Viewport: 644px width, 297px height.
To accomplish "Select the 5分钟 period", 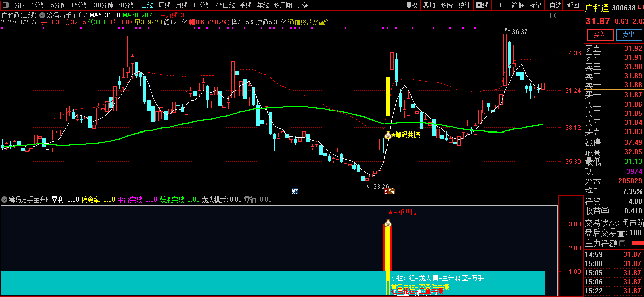I will coord(59,5).
